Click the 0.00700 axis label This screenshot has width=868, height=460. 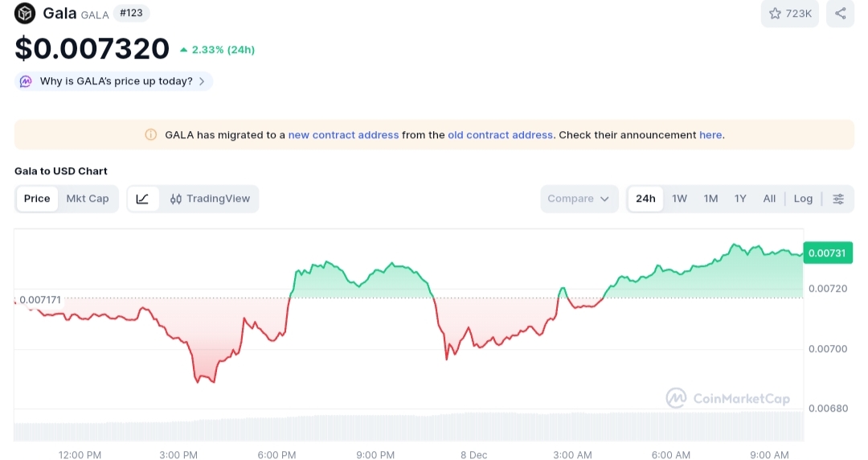pos(828,348)
